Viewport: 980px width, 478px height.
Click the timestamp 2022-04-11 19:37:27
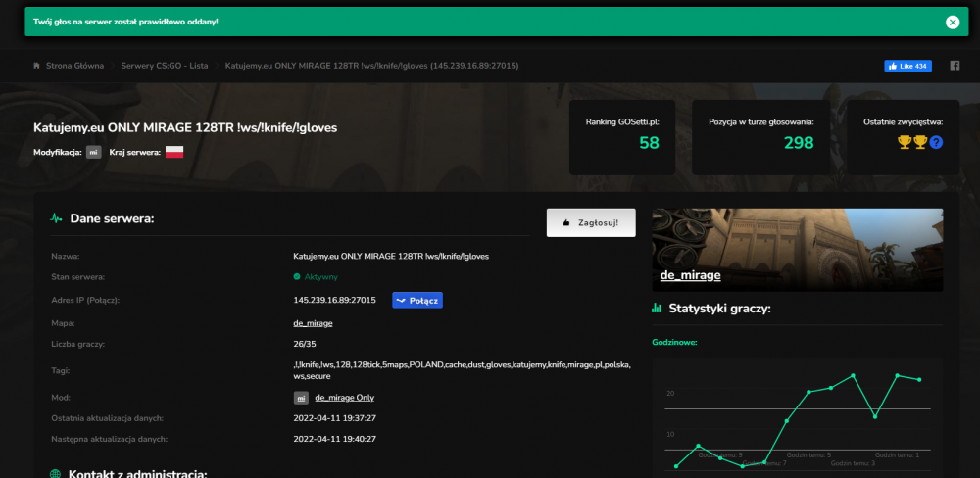click(334, 418)
